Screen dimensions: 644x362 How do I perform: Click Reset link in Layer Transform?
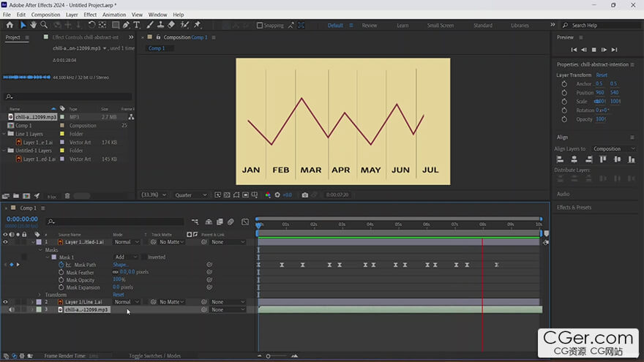tap(602, 75)
